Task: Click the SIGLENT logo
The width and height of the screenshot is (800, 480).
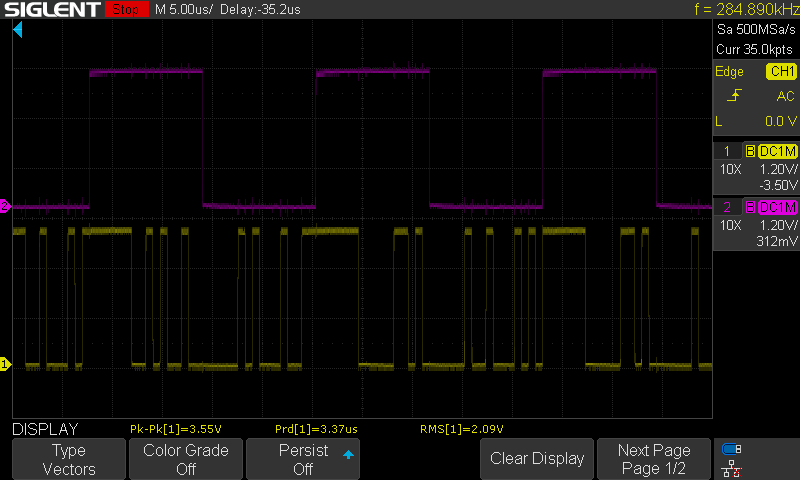Action: point(52,9)
